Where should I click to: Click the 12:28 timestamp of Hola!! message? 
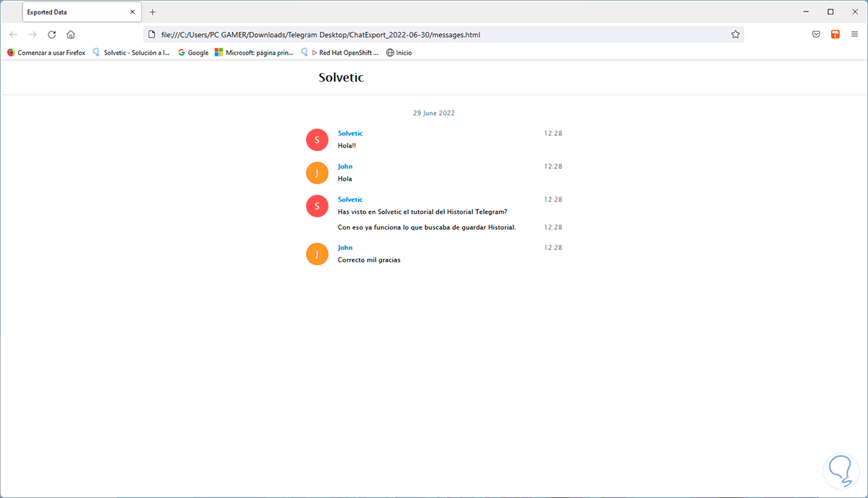(x=553, y=134)
